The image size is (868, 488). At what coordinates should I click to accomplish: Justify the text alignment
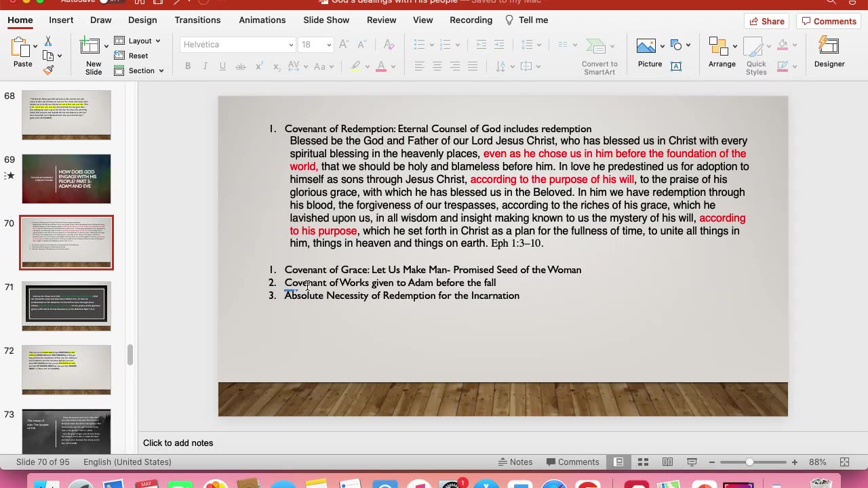coord(473,66)
